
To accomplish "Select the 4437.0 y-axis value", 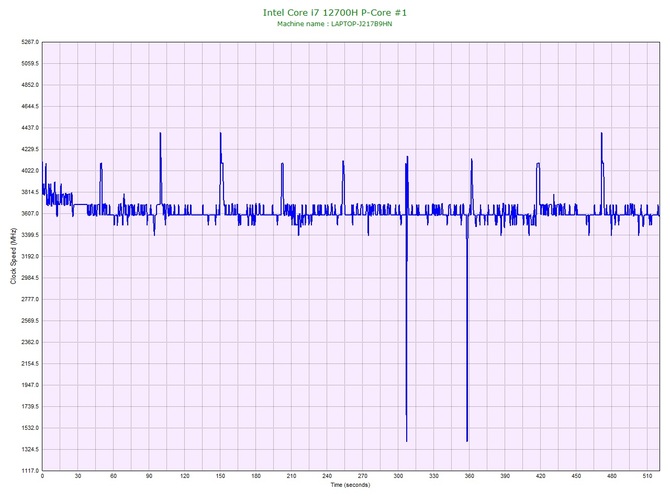I will coord(30,128).
